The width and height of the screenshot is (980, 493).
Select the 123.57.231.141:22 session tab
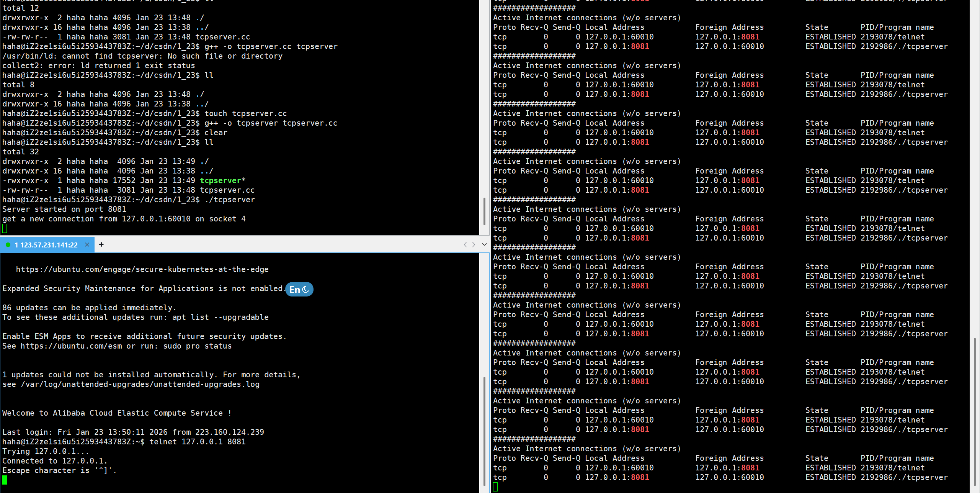tap(49, 245)
